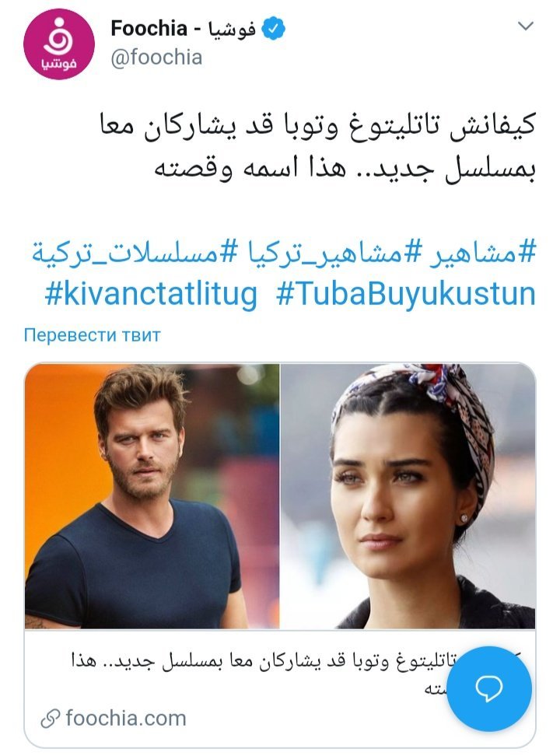The height and width of the screenshot is (756, 560).
Task: Open the photo of the woman with headscarf
Action: [x=408, y=496]
